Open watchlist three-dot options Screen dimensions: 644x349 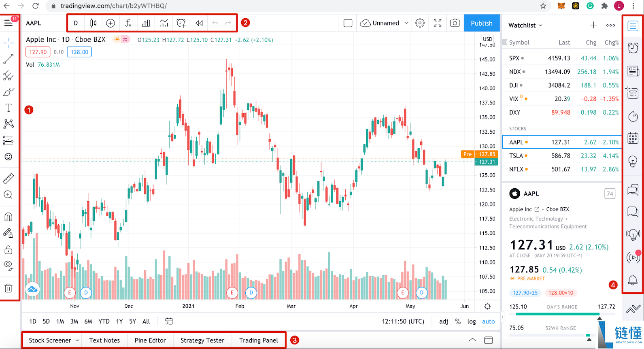pos(611,25)
